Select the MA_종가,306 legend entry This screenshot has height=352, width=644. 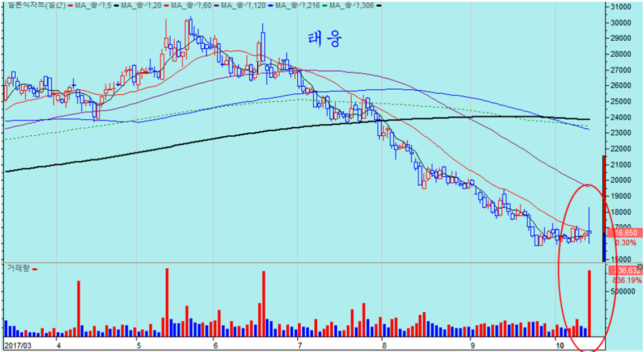click(x=352, y=5)
